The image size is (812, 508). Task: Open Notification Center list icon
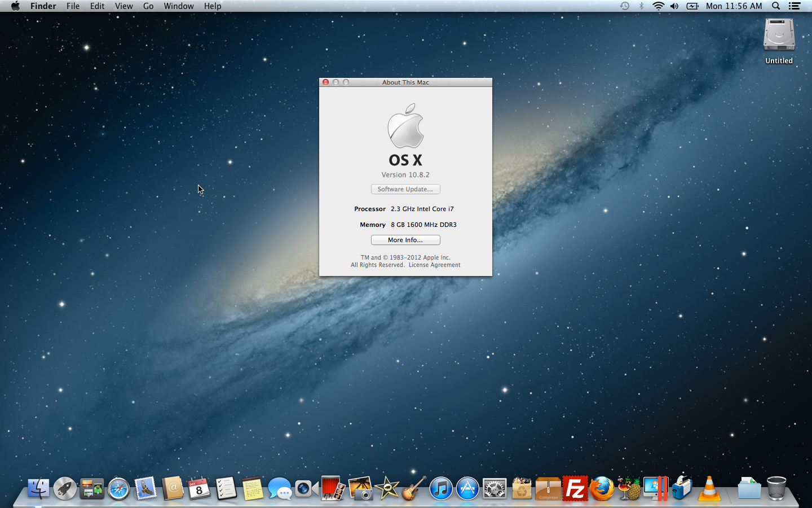pyautogui.click(x=795, y=6)
